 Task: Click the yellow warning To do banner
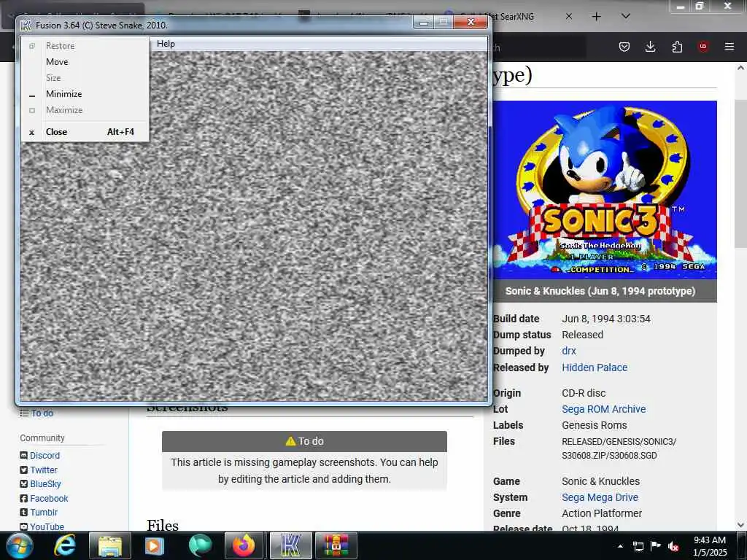(x=304, y=441)
